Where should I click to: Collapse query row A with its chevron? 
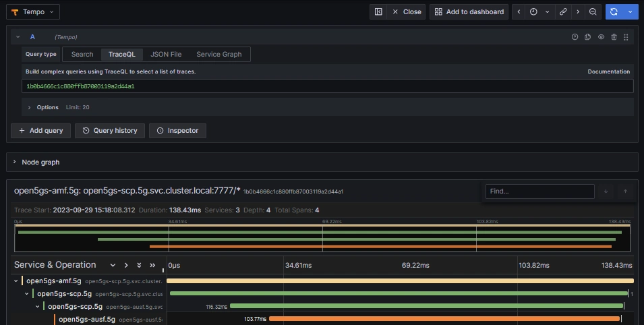point(18,37)
